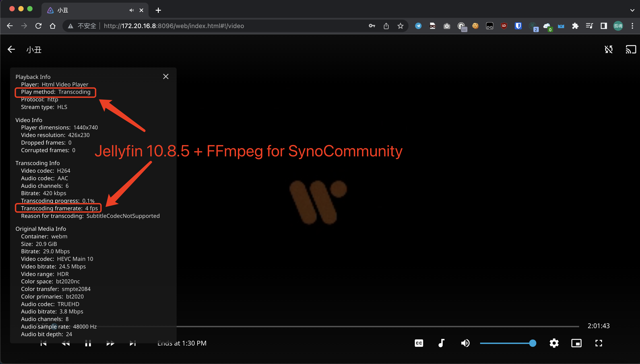Open the playback settings gear

[x=554, y=343]
